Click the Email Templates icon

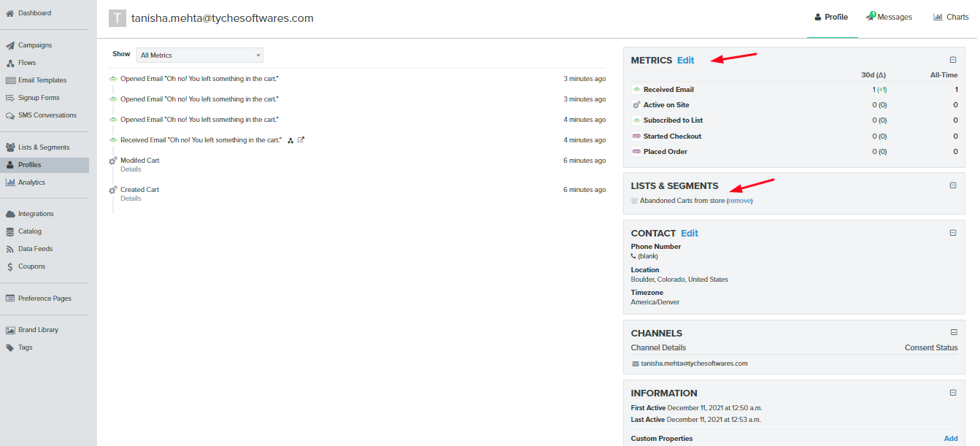coord(10,80)
